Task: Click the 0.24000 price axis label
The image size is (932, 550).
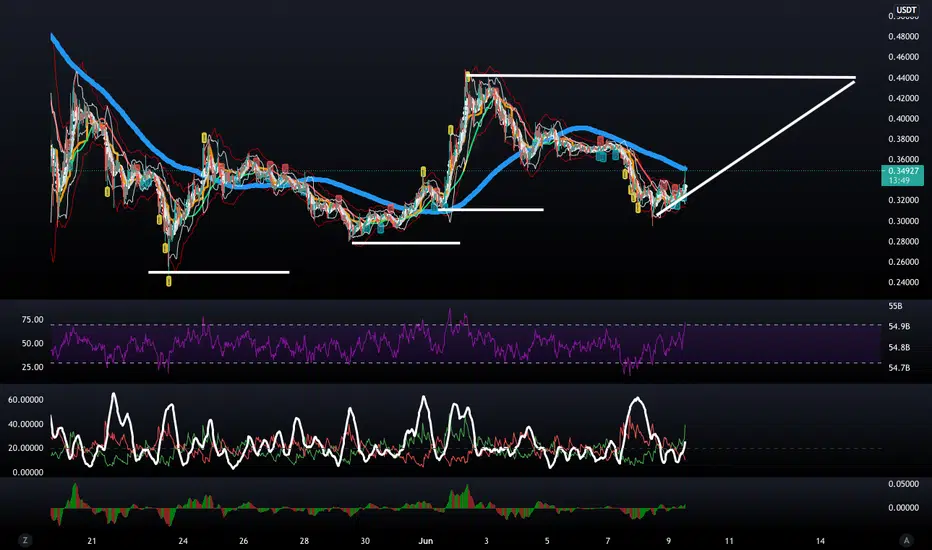Action: pos(903,282)
